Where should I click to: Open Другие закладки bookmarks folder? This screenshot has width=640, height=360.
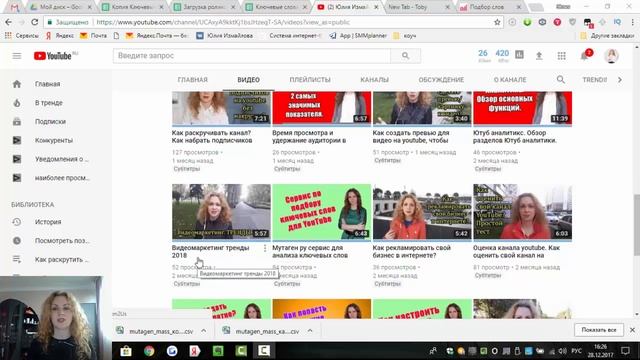pos(607,36)
